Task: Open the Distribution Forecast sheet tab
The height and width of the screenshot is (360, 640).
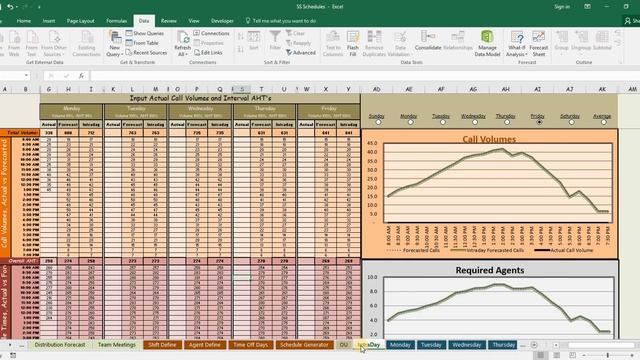Action: pyautogui.click(x=60, y=345)
